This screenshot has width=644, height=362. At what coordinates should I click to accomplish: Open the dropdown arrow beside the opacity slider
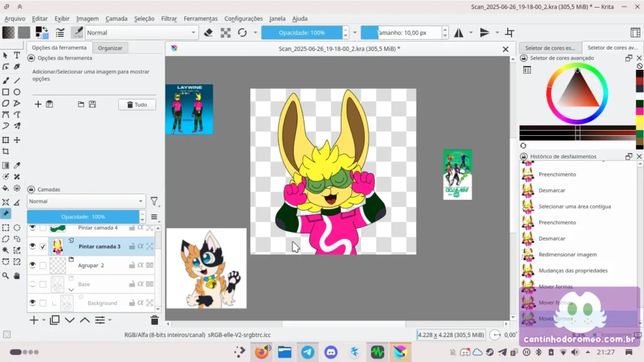[x=355, y=33]
